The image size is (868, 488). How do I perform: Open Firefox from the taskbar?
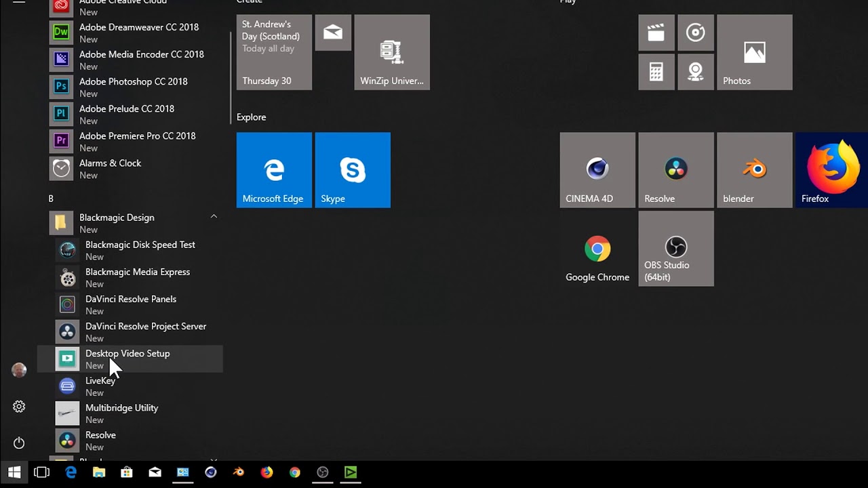(x=267, y=472)
